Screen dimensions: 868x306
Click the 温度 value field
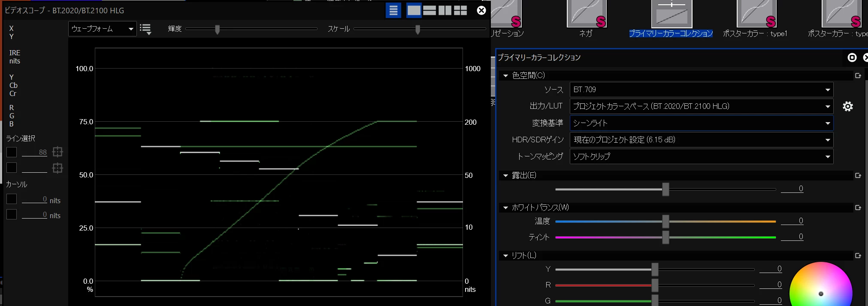coord(792,221)
